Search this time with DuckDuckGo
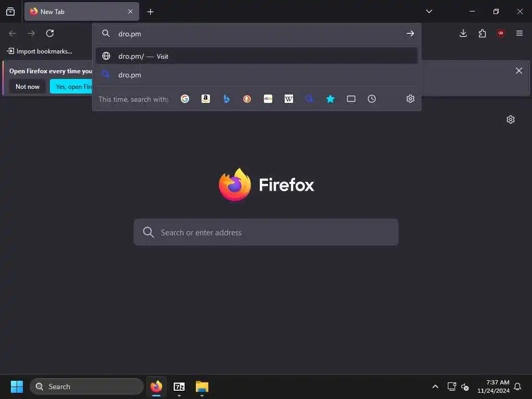532x399 pixels. tap(247, 99)
